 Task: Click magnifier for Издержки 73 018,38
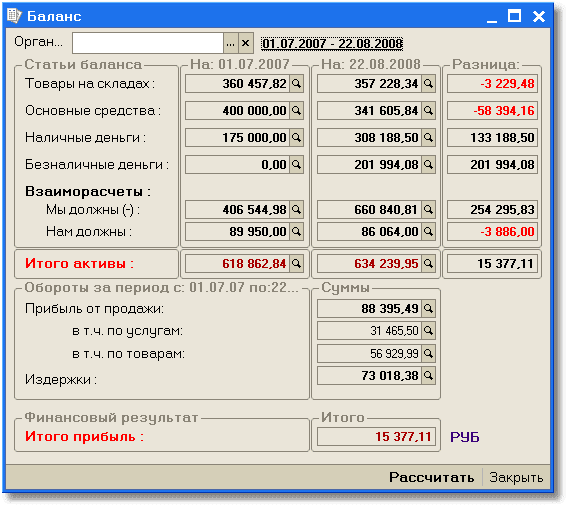click(428, 376)
